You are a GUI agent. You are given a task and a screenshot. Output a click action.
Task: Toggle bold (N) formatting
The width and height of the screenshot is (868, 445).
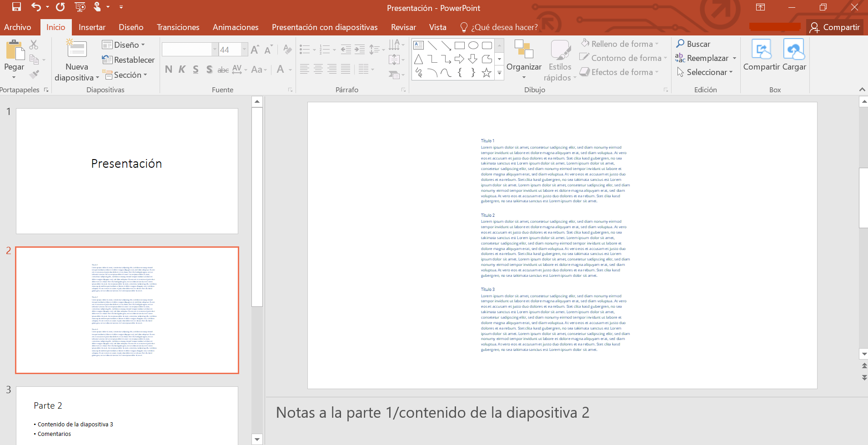[169, 69]
